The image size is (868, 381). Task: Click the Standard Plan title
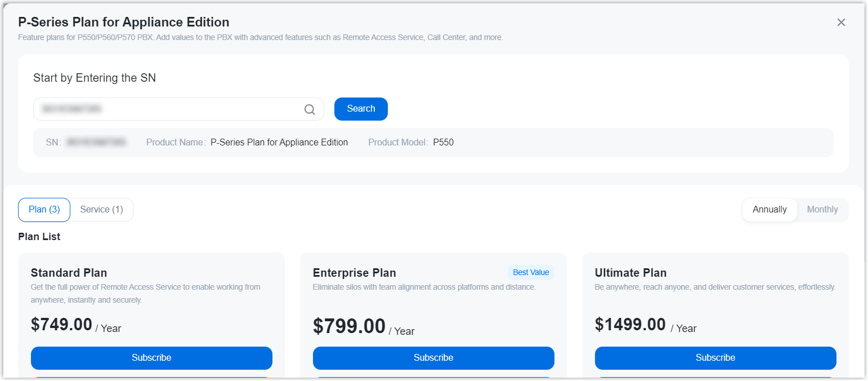tap(69, 273)
